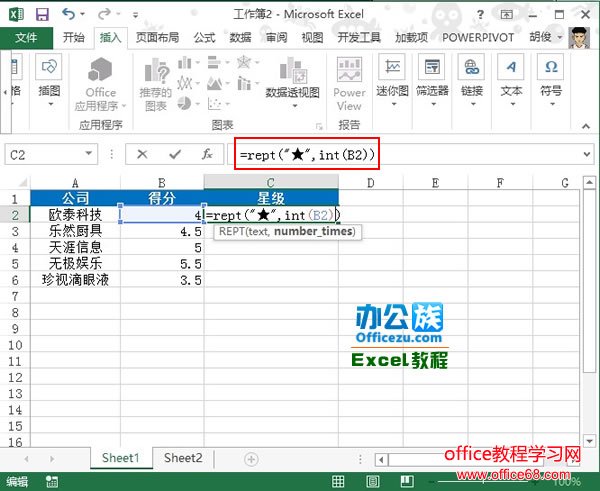Switch to 开发工具 Developer tab

coord(359,38)
